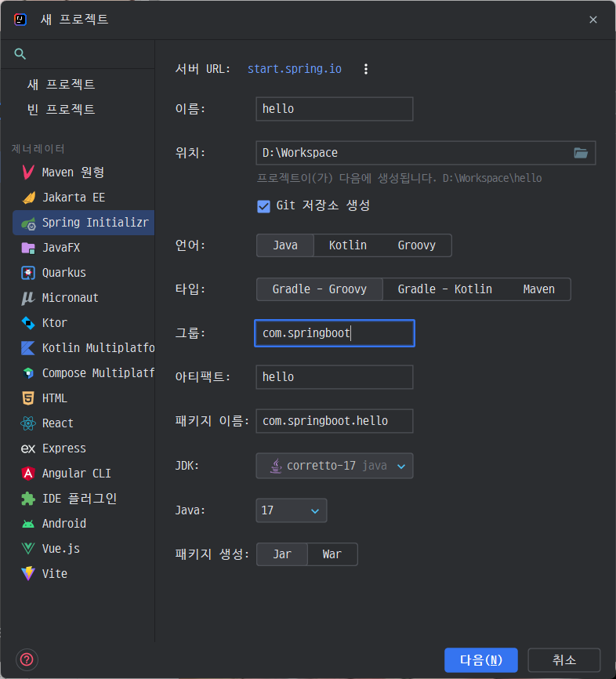This screenshot has width=616, height=679.
Task: Select War packaging
Action: click(x=332, y=554)
